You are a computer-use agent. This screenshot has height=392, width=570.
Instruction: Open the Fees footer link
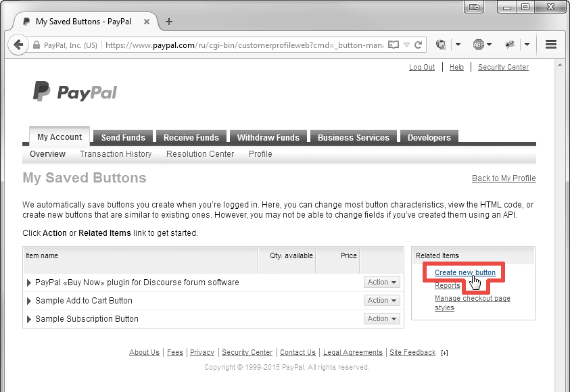click(x=175, y=352)
